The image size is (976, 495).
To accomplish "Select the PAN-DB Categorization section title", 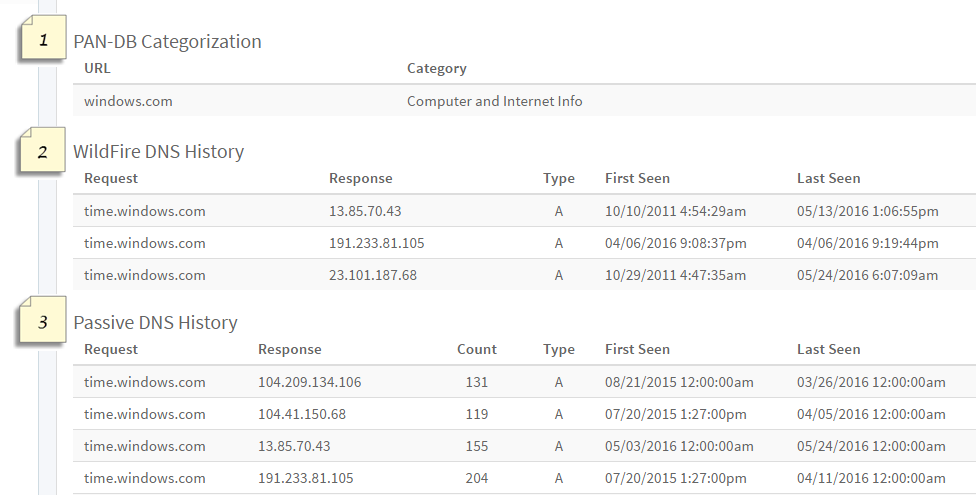I will (x=167, y=42).
